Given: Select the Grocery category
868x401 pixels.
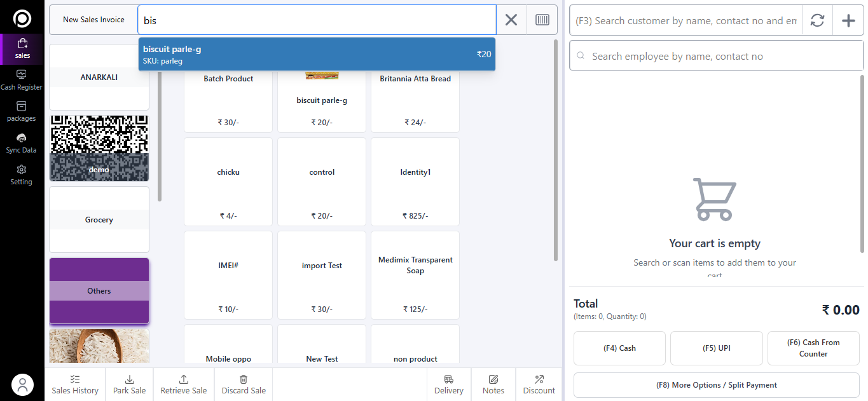Looking at the screenshot, I should point(99,219).
